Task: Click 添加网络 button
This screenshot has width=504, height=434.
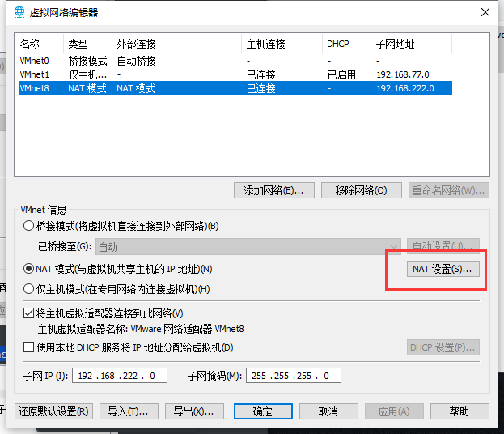Action: point(274,190)
